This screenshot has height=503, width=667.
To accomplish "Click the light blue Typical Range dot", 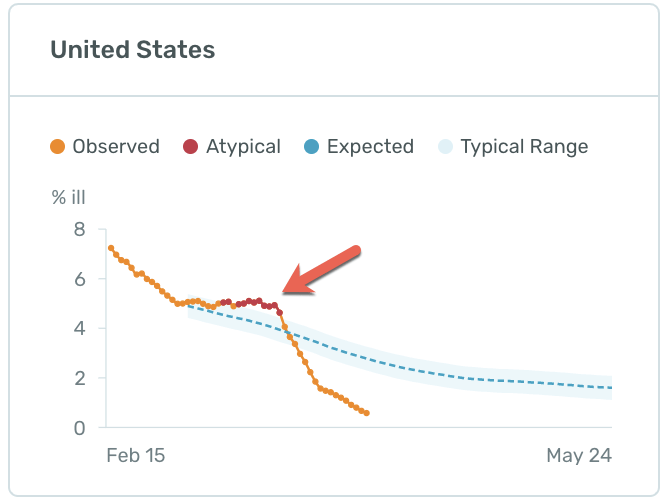I will point(445,147).
